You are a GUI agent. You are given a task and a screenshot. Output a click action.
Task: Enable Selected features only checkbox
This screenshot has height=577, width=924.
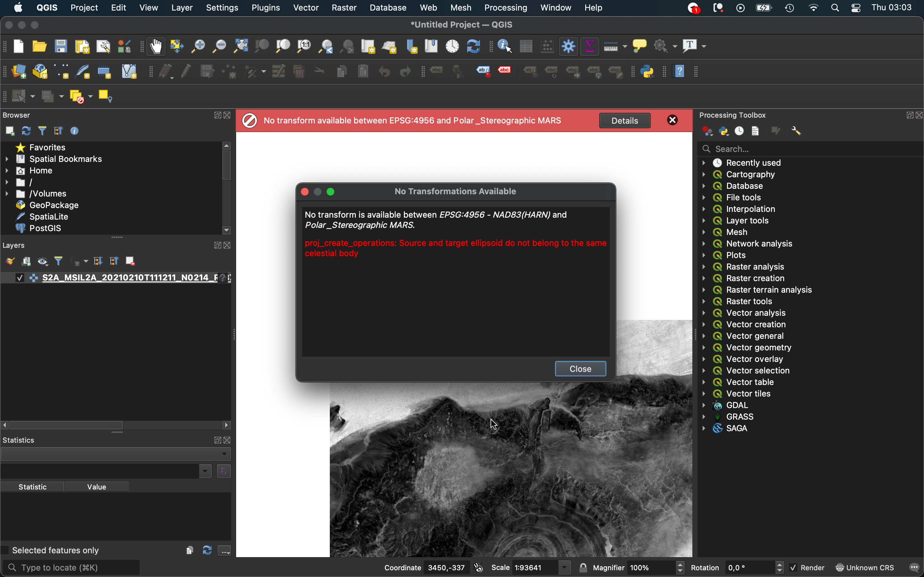tap(5, 550)
